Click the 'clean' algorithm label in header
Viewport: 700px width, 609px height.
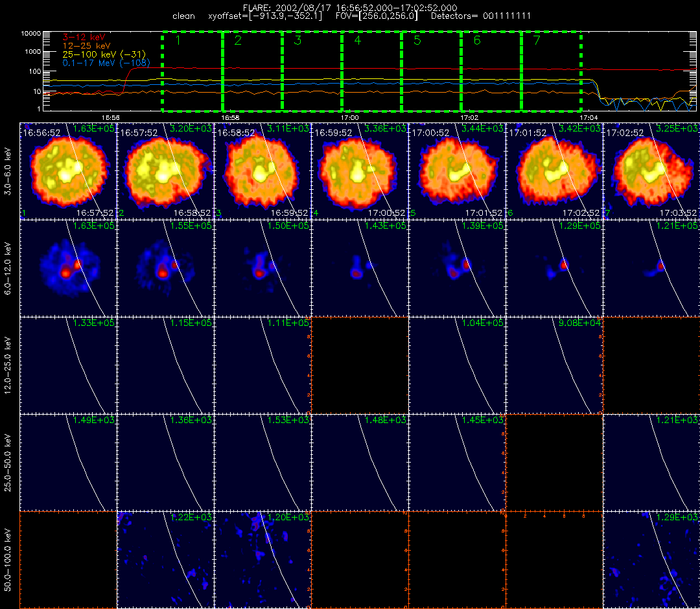[x=183, y=16]
